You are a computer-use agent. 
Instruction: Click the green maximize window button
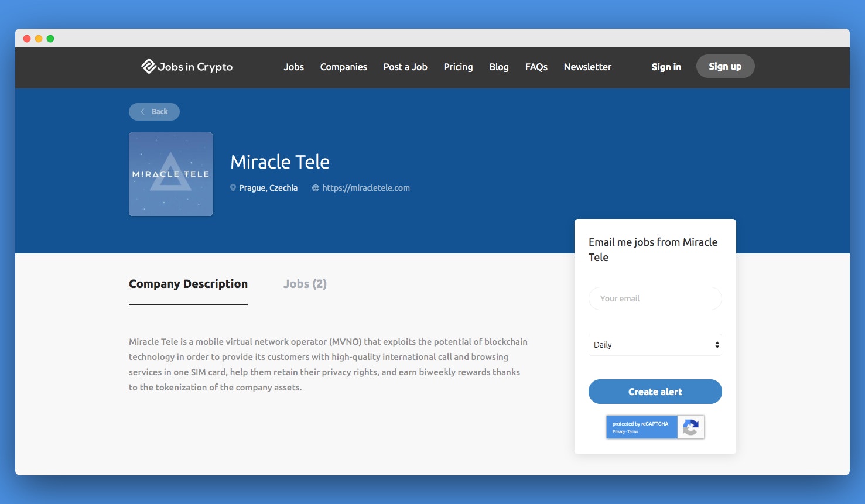[x=50, y=39]
